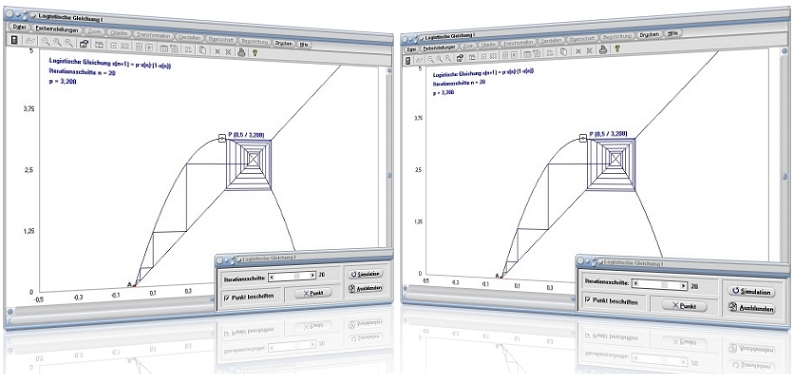794x374 pixels.
Task: Click the p = 3,208 text in left window
Action: pos(62,81)
